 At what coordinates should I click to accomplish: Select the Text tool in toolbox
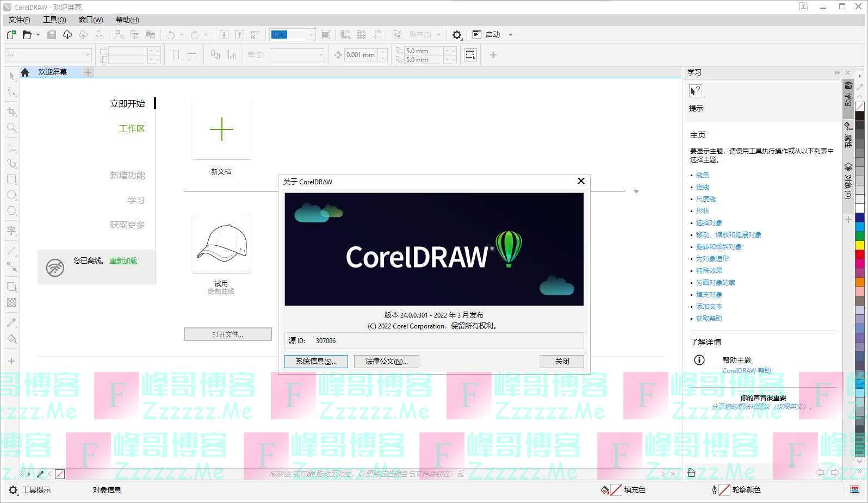coord(11,231)
